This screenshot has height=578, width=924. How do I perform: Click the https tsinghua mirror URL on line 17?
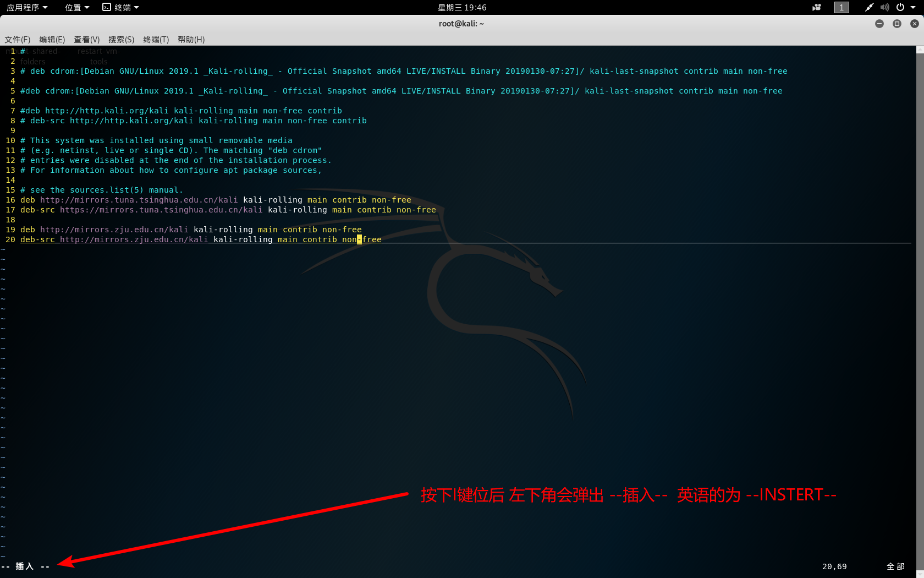pyautogui.click(x=161, y=210)
